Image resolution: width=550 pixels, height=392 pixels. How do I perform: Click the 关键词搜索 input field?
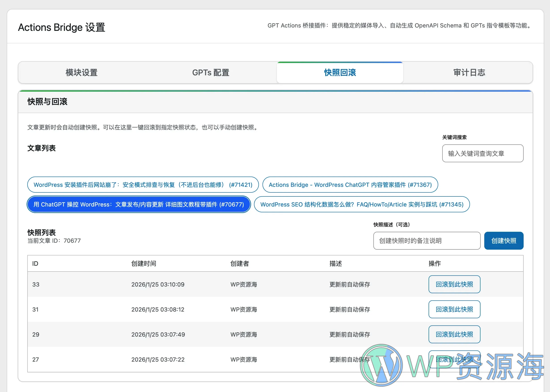coord(482,153)
